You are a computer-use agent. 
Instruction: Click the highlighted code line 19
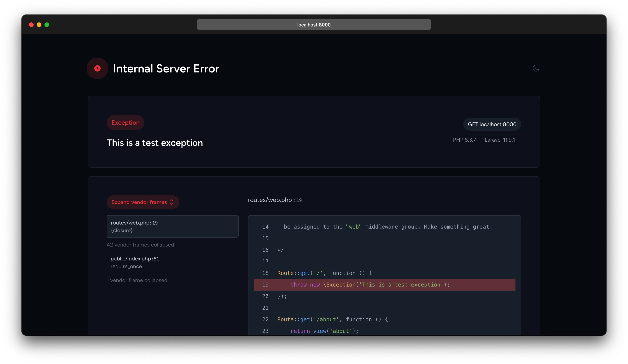pos(384,285)
